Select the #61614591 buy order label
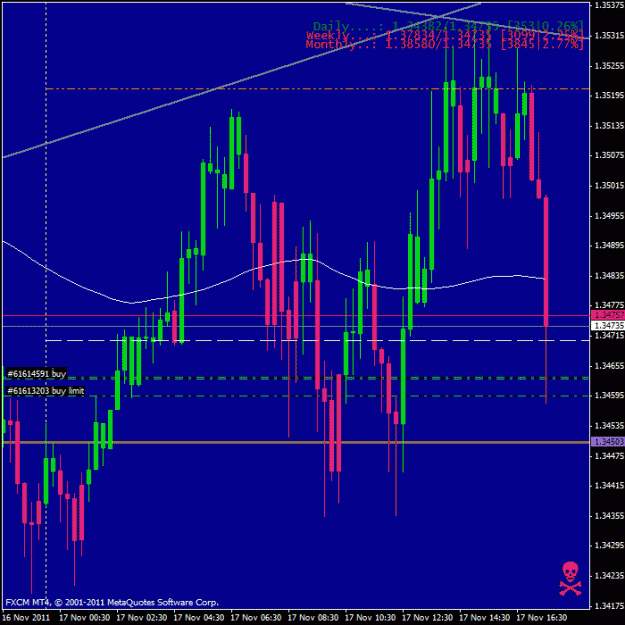 36,374
